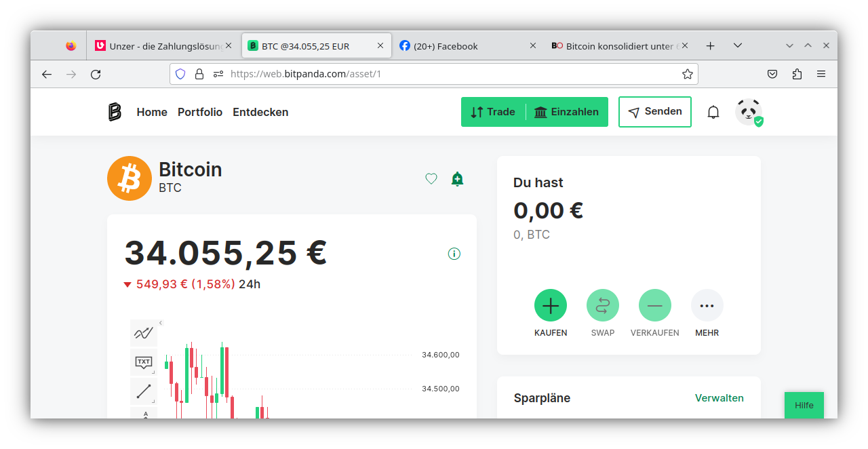The height and width of the screenshot is (449, 868).
Task: Open Firefox list all tabs dropdown
Action: 738,45
